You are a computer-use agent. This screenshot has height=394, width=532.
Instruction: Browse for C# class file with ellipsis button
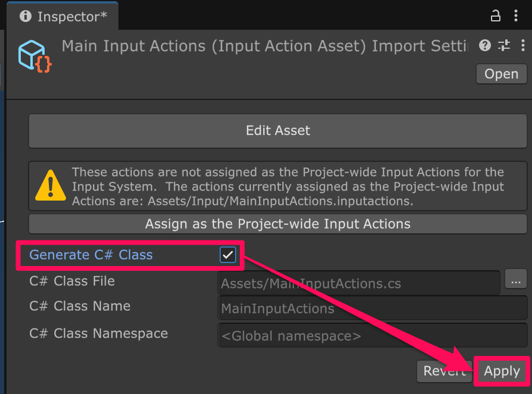516,279
